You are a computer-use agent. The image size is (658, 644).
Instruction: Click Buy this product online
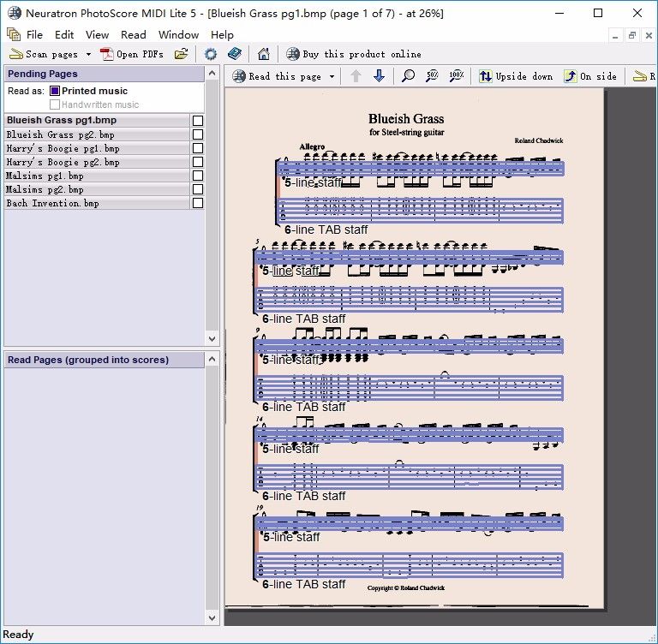353,54
